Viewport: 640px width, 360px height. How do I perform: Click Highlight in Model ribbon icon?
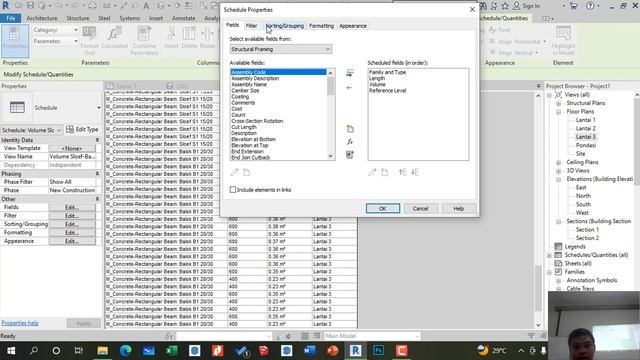(x=563, y=40)
